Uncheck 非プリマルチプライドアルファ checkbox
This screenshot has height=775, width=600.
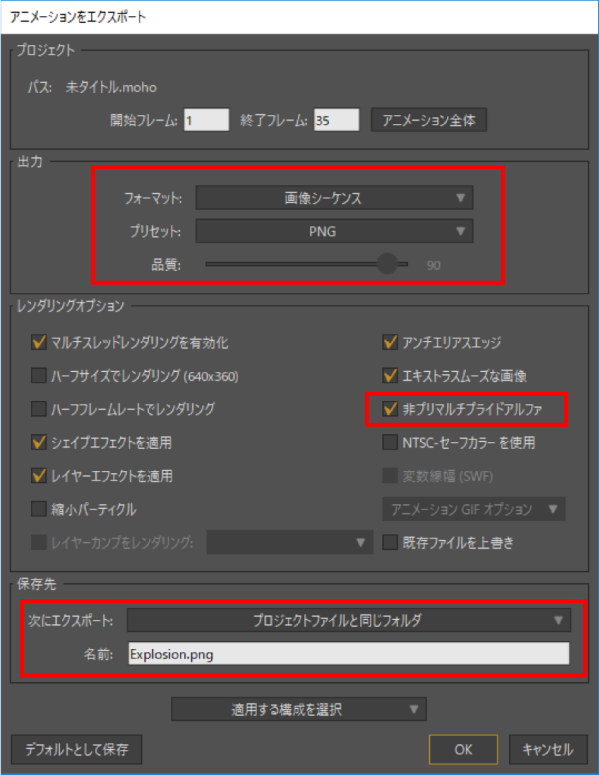[x=391, y=409]
